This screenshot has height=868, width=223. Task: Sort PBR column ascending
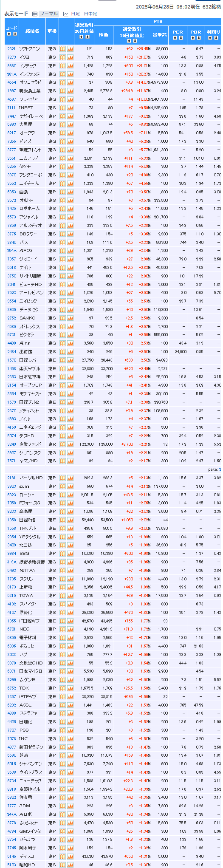tap(192, 37)
